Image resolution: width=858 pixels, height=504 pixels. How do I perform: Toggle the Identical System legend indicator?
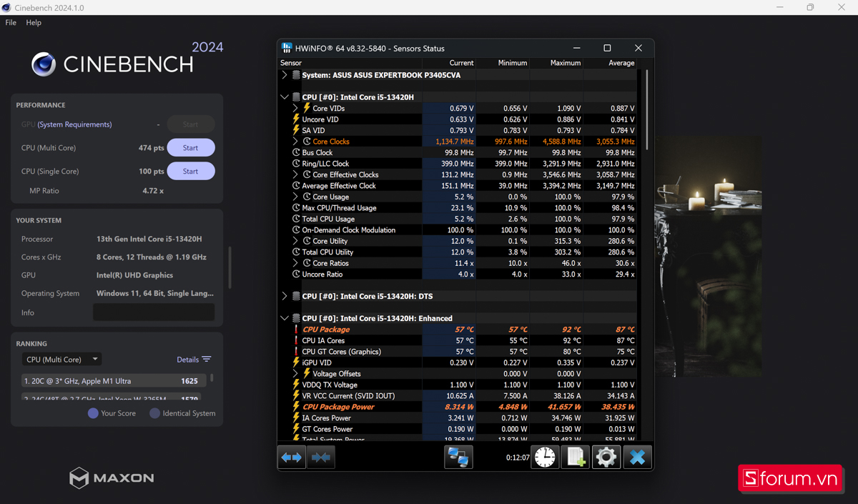pyautogui.click(x=156, y=413)
